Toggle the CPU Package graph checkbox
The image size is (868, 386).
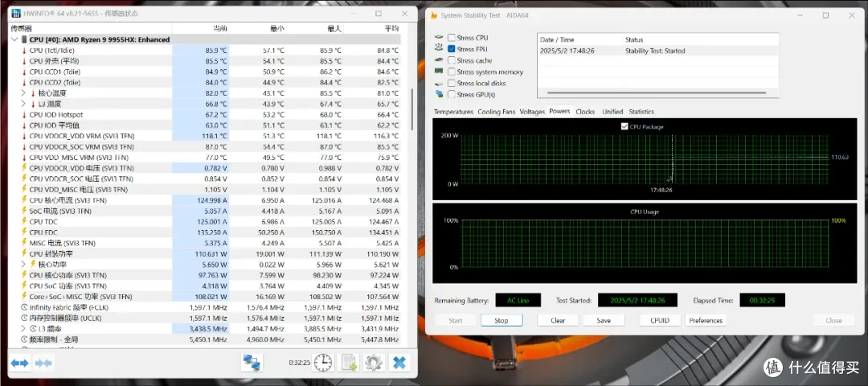tap(625, 126)
